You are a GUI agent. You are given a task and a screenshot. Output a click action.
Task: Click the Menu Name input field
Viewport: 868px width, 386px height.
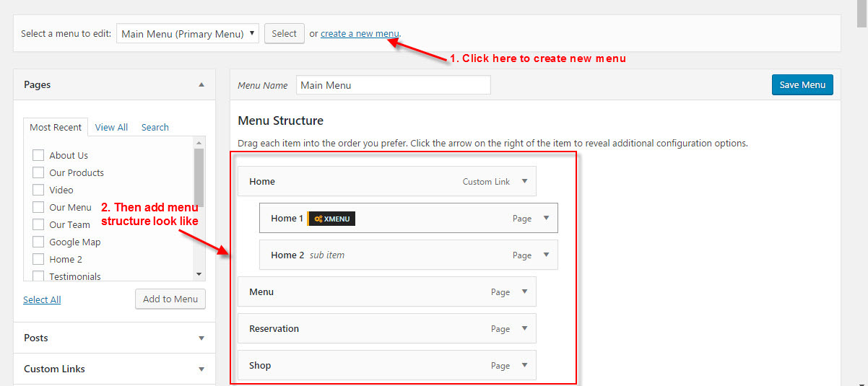394,84
